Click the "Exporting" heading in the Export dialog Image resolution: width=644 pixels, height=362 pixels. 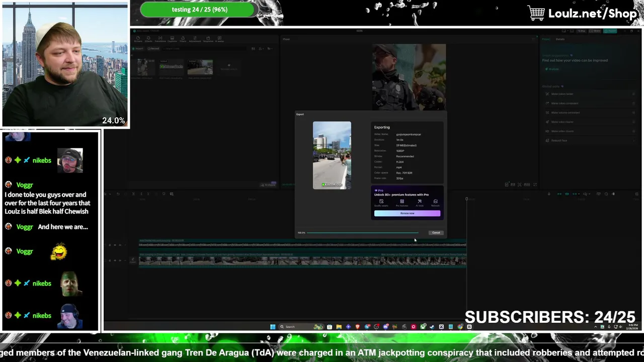[x=382, y=127]
